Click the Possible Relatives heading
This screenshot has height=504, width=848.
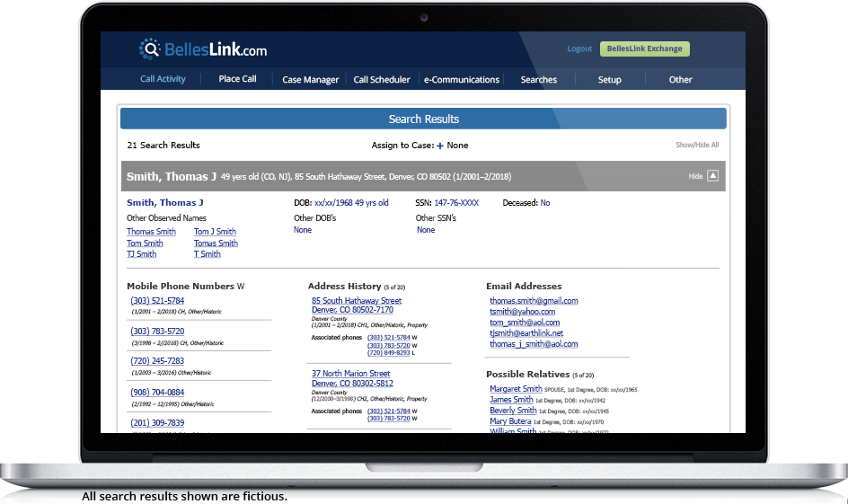click(528, 375)
